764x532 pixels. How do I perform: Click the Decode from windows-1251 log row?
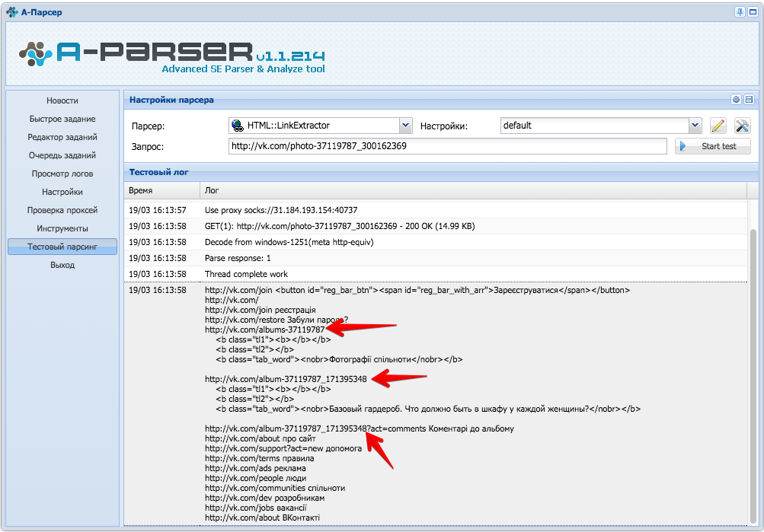[436, 242]
